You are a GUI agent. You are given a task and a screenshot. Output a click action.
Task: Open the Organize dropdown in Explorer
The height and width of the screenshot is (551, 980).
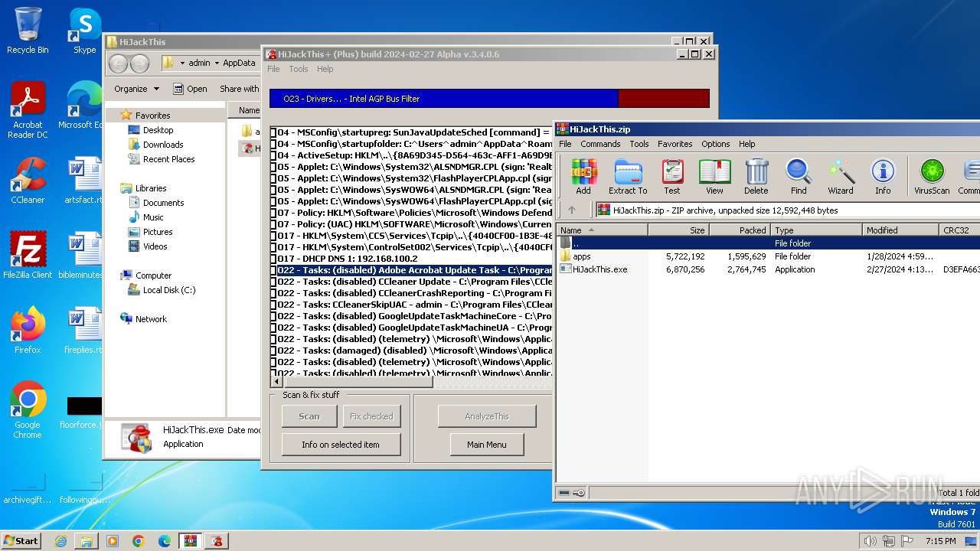(x=136, y=89)
